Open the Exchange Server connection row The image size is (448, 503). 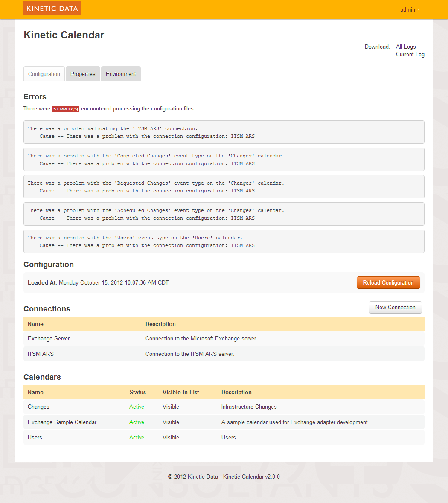click(x=224, y=339)
